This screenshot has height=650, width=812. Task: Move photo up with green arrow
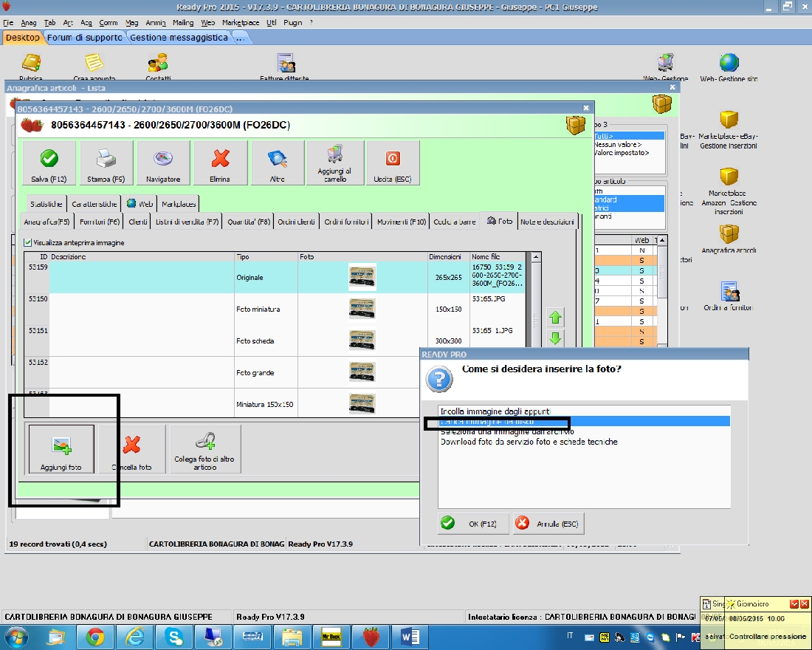555,317
